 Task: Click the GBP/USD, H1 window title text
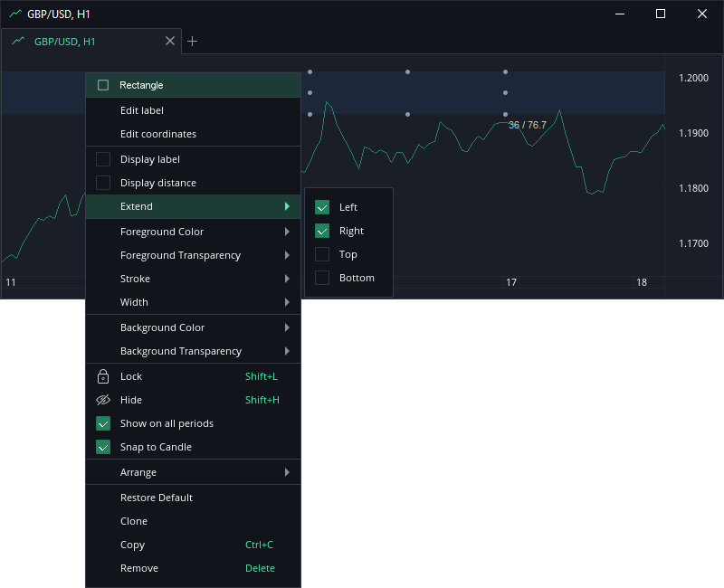(59, 14)
